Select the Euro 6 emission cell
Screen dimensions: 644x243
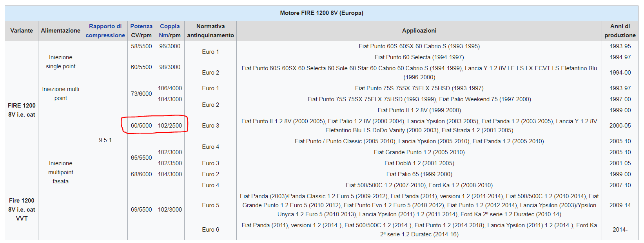click(210, 230)
